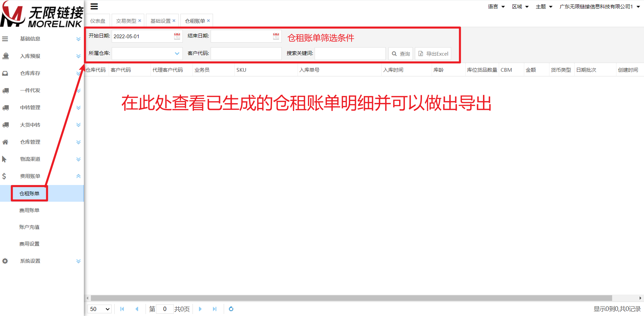Click the 导出Excel export button
The height and width of the screenshot is (316, 644).
(x=433, y=54)
